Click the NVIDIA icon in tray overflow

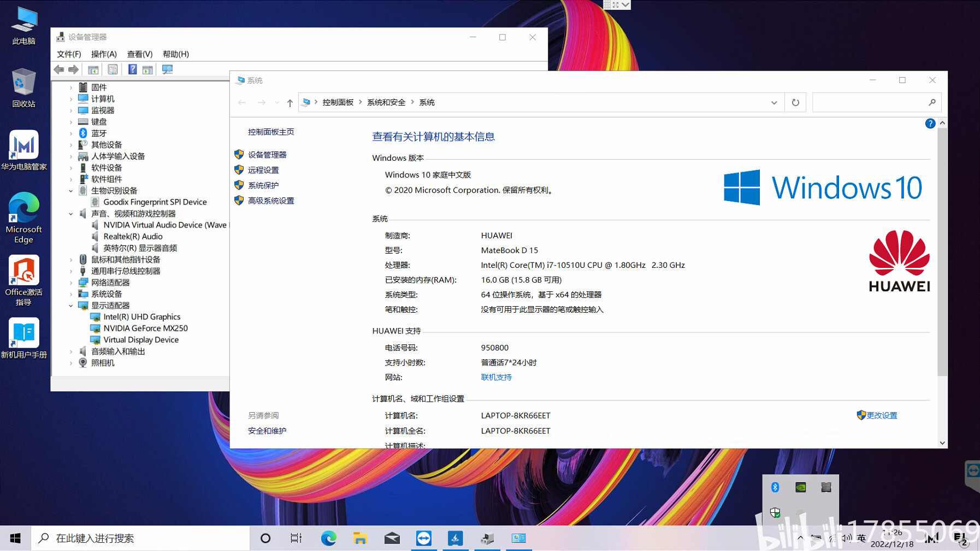click(800, 487)
